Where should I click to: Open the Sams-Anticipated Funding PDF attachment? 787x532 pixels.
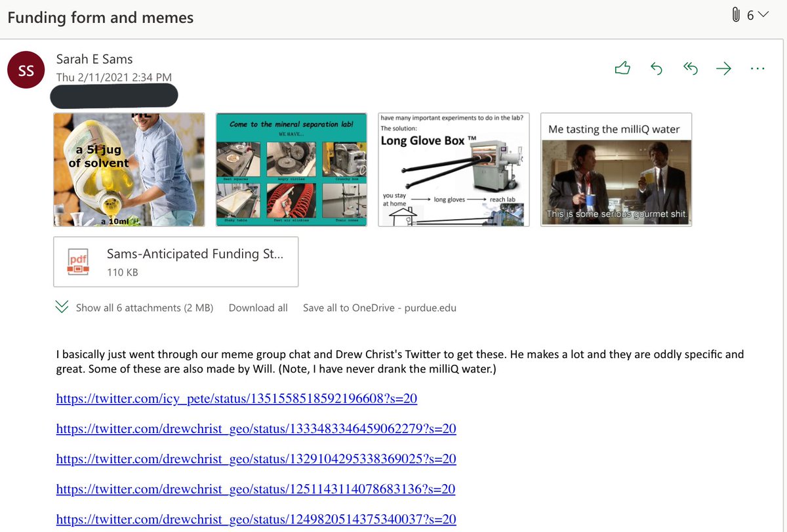[176, 262]
